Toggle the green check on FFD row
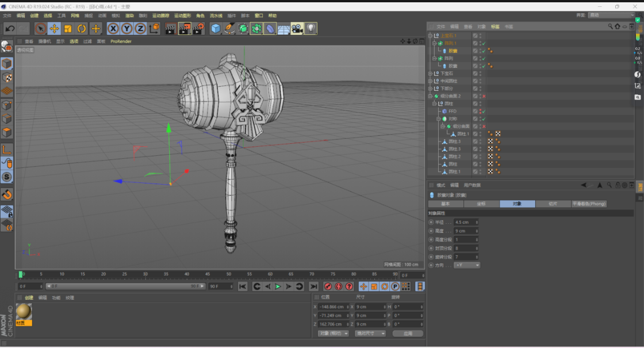 pyautogui.click(x=484, y=111)
